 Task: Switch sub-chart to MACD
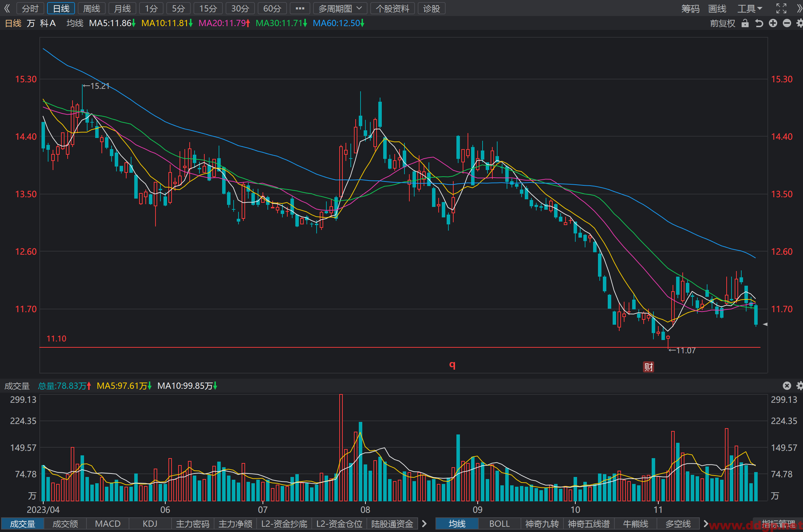click(108, 524)
